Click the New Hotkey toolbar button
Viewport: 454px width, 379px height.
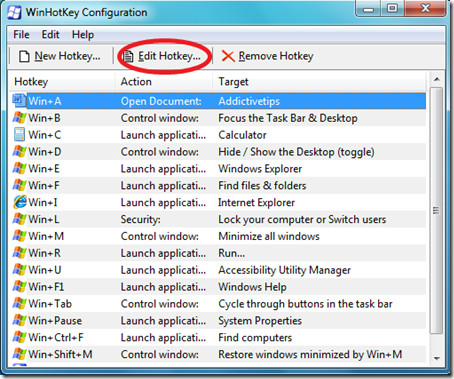59,56
